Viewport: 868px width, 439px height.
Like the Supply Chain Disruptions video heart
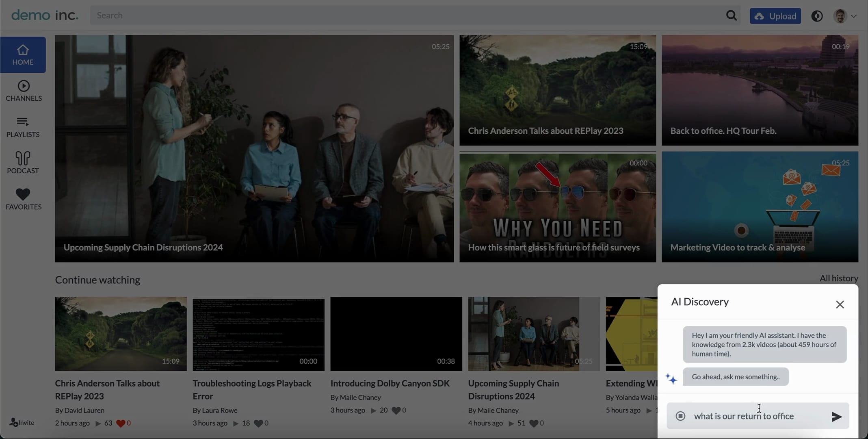(534, 423)
